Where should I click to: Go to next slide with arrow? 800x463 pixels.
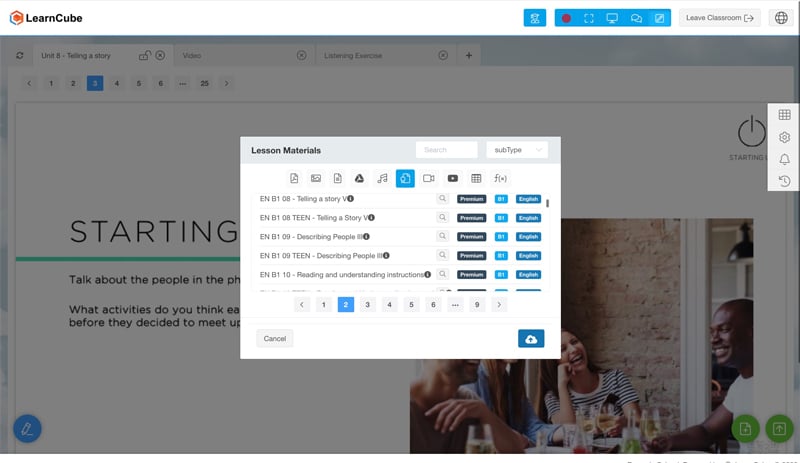227,83
